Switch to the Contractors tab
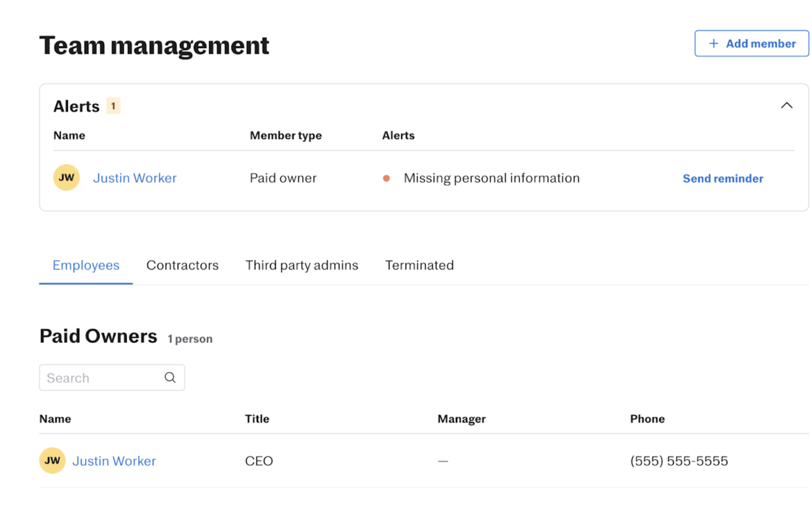This screenshot has height=507, width=812. 182,265
